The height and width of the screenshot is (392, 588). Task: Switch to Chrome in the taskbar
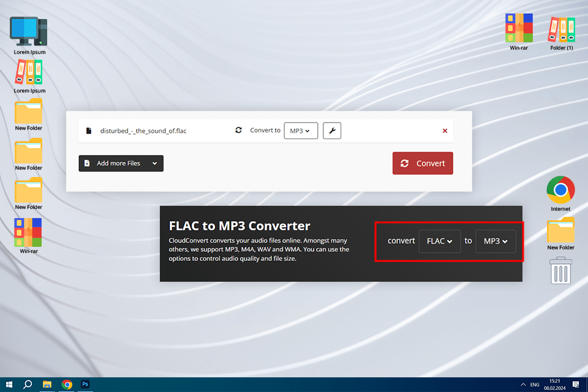[67, 385]
